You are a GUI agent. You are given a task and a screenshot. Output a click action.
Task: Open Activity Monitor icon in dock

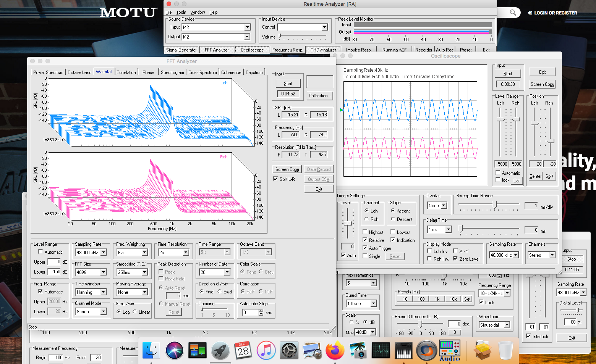point(381,350)
